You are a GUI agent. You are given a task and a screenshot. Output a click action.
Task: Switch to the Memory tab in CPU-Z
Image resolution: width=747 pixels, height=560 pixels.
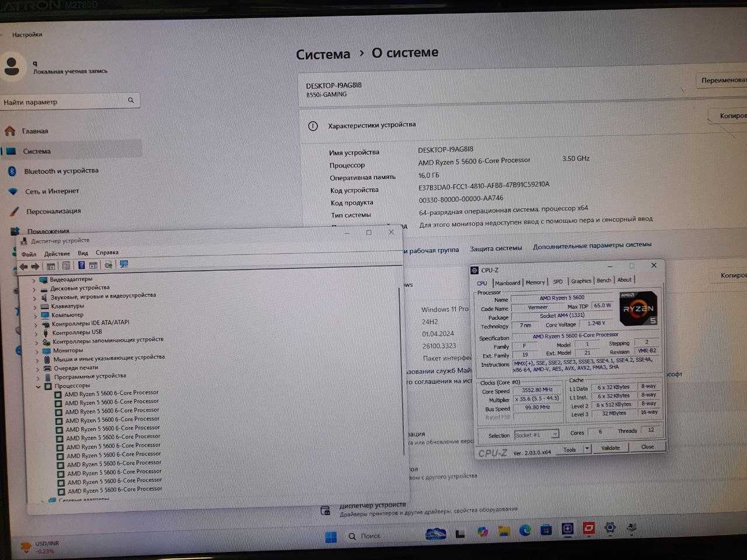535,282
